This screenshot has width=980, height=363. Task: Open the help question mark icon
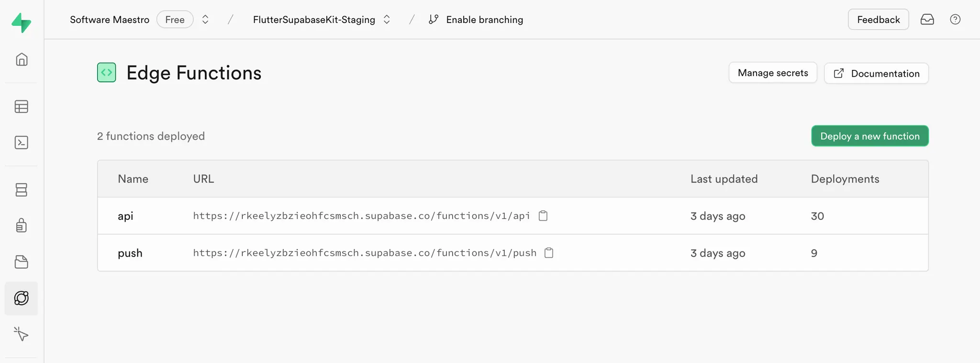pos(955,20)
